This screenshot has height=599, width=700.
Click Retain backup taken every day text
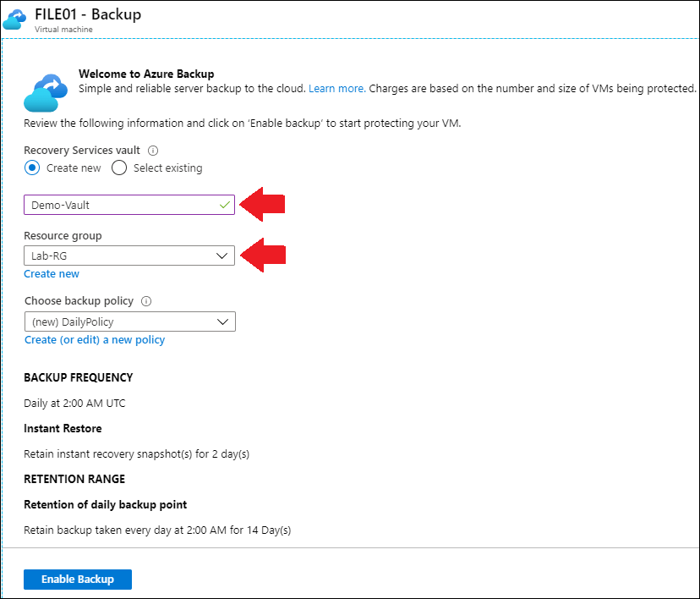[157, 530]
